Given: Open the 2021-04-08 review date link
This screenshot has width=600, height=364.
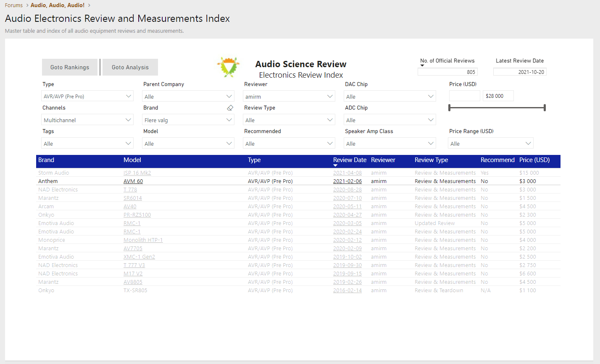Looking at the screenshot, I should coord(347,173).
